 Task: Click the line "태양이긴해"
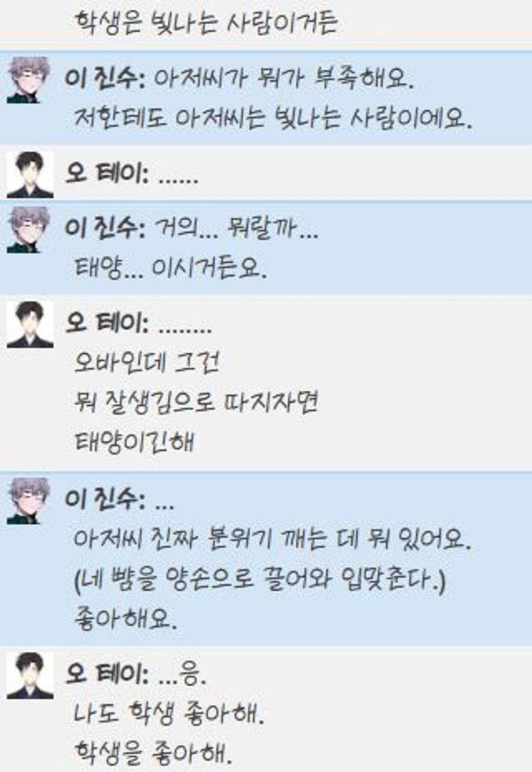pos(134,442)
